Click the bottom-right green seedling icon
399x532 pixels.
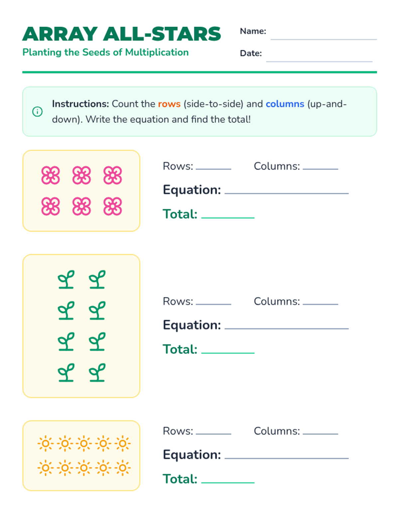pos(97,372)
